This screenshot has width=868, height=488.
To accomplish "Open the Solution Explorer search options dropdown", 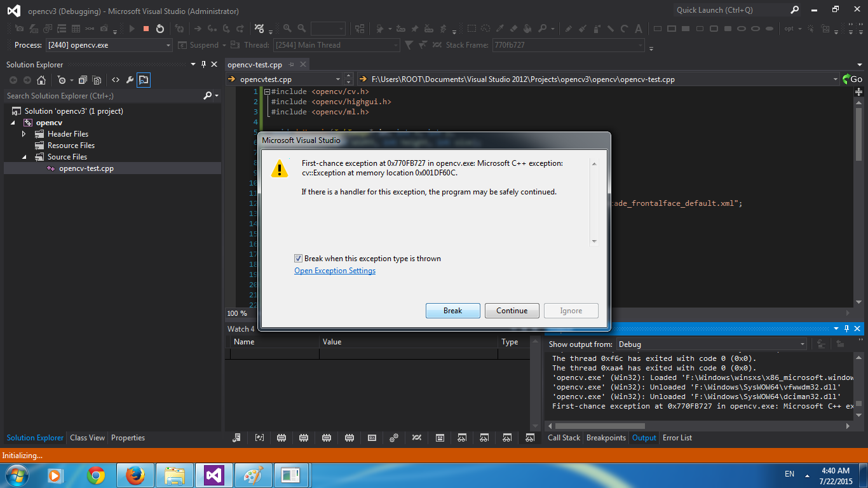I will pos(217,95).
